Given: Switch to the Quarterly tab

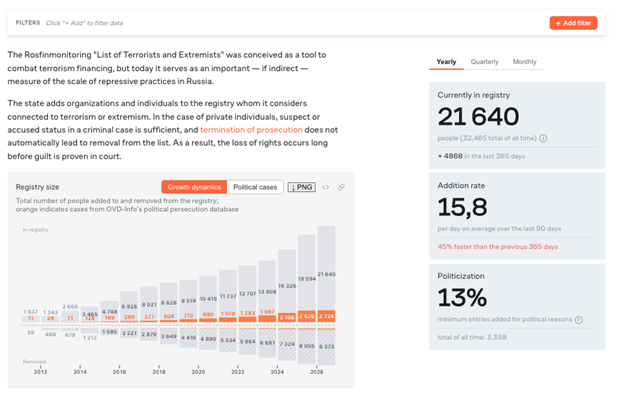Looking at the screenshot, I should (x=484, y=62).
